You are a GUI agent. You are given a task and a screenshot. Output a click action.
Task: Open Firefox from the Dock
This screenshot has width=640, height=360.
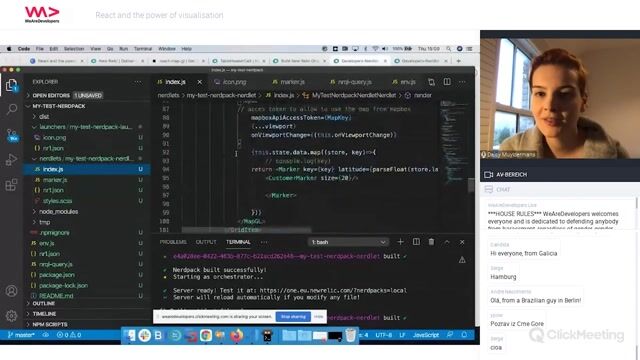(236, 336)
